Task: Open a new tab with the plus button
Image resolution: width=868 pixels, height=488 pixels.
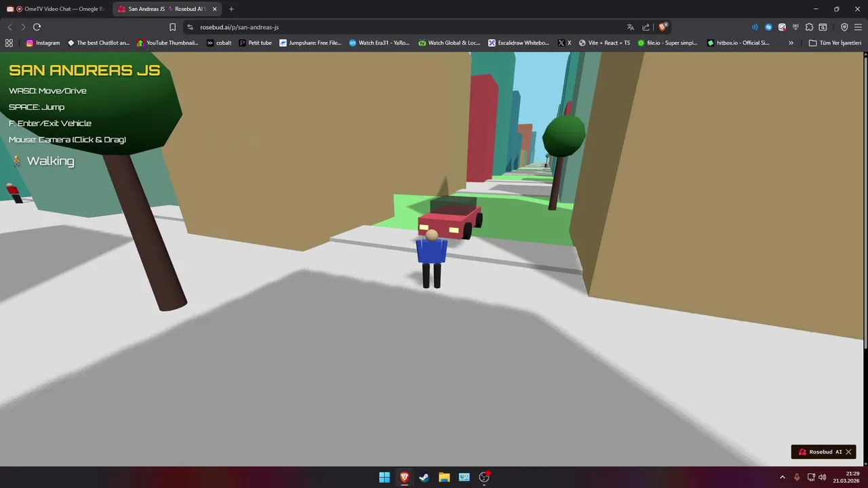Action: click(231, 9)
